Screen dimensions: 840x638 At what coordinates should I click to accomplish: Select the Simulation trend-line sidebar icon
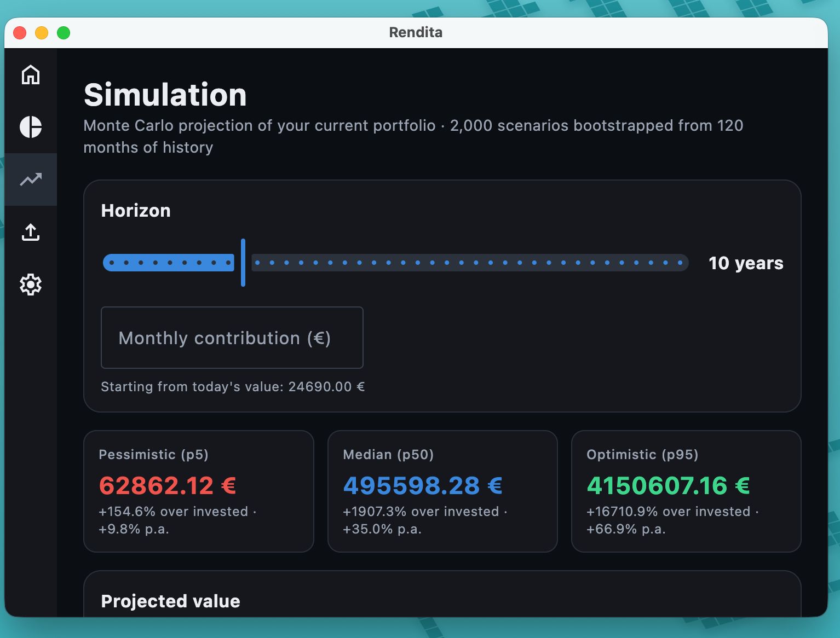coord(31,179)
